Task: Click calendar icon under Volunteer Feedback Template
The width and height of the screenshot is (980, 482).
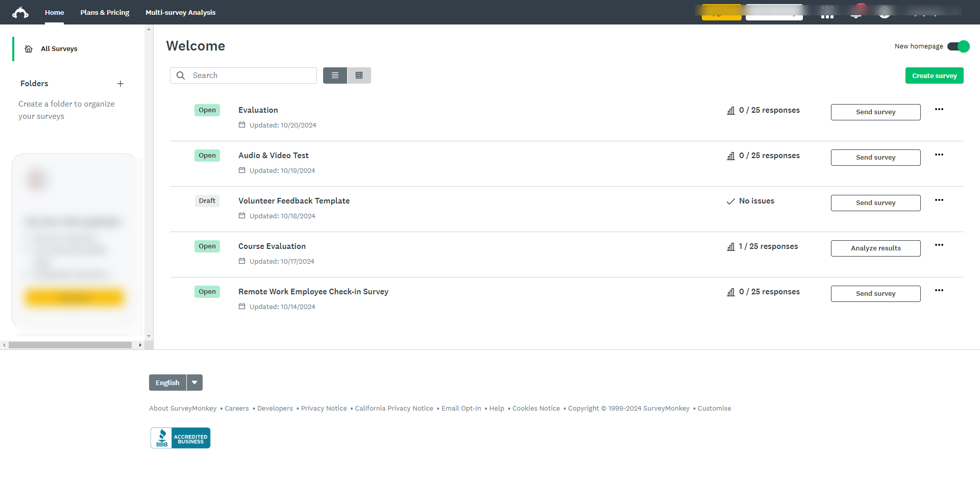Action: pos(242,216)
